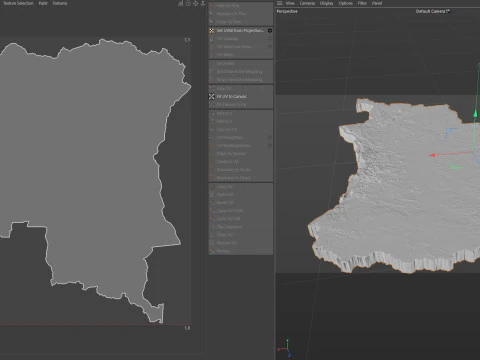Open the Options menu in viewport
Viewport: 480px width, 360px height.
(346, 3)
